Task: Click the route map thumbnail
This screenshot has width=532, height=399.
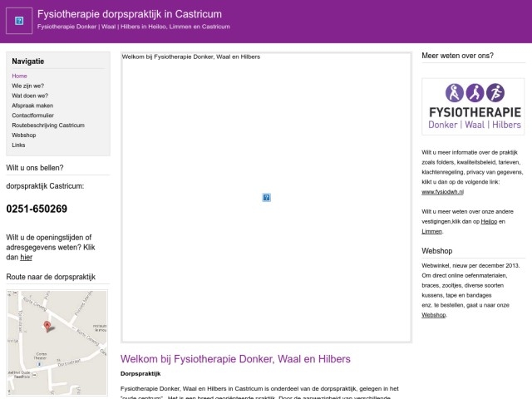Action: (x=57, y=331)
